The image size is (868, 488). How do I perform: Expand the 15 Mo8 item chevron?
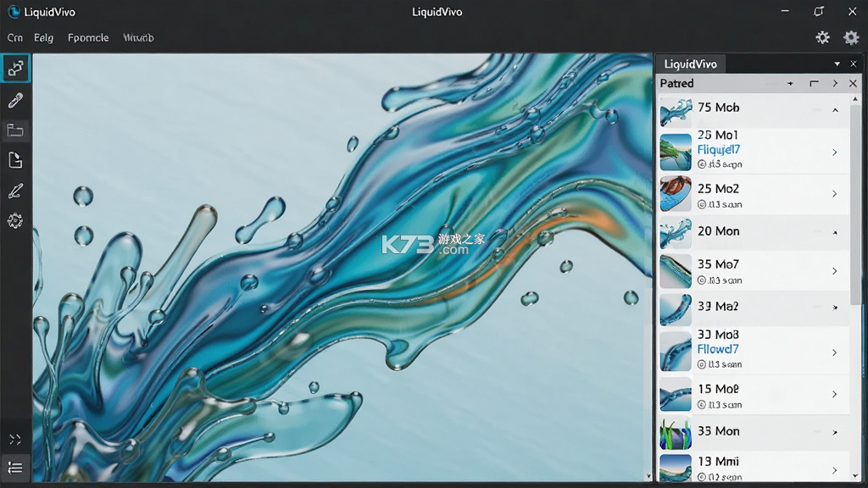(835, 395)
